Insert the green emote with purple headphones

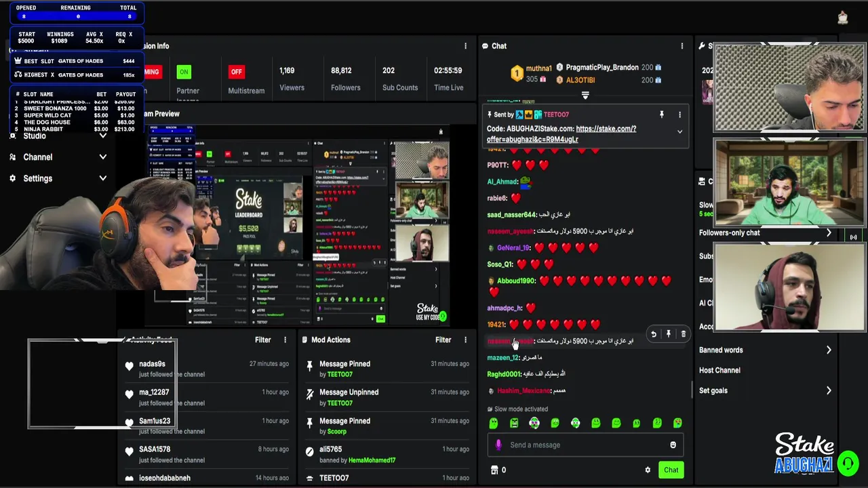click(x=534, y=423)
